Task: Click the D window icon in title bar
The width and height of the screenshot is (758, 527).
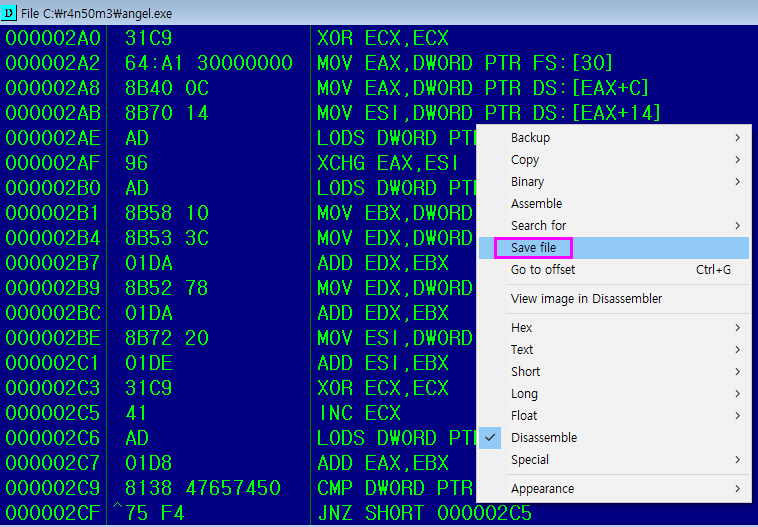Action: click(x=9, y=13)
